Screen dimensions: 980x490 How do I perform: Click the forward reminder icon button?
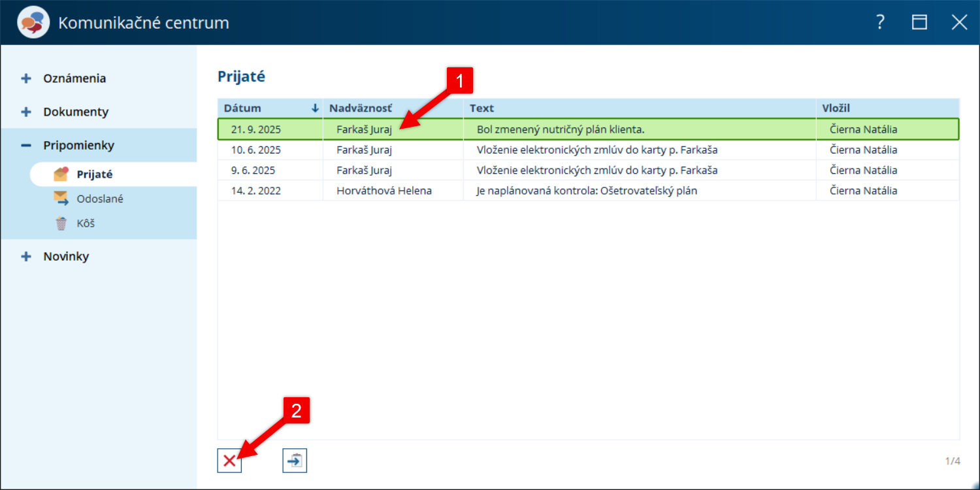tap(295, 461)
